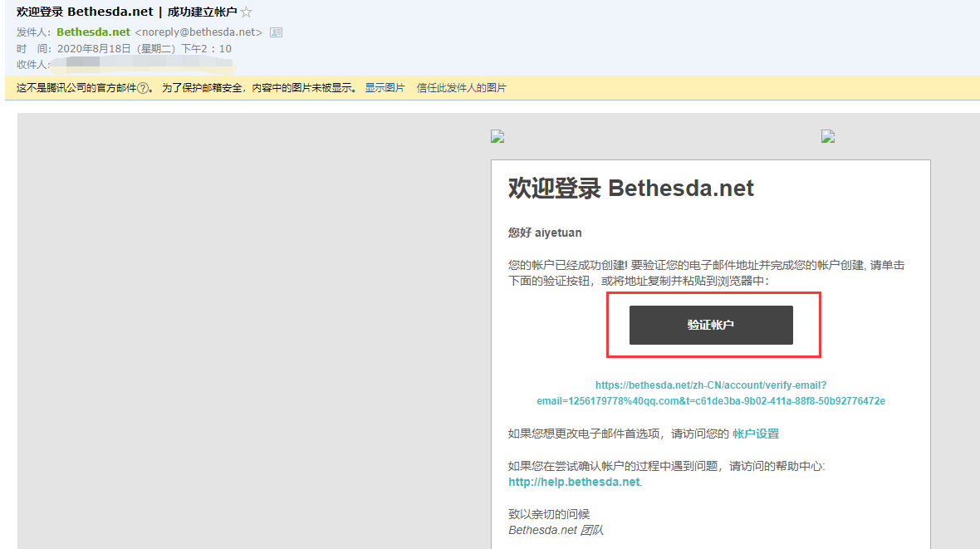Visit http://help.bethesda.net help link
This screenshot has height=549, width=980.
click(x=575, y=482)
